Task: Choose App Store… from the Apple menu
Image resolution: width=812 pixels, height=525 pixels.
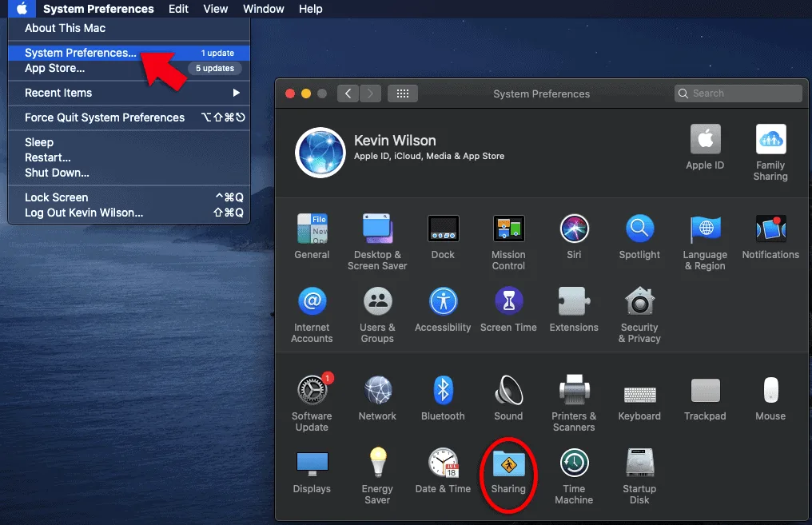Action: pos(129,69)
